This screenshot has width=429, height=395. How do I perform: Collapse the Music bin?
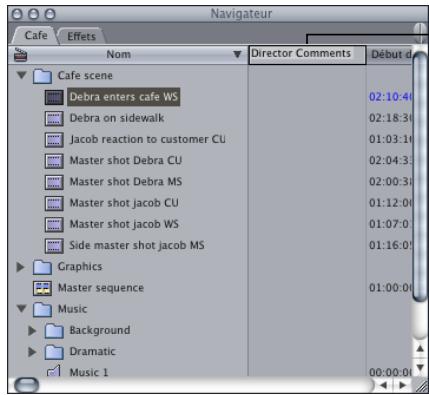click(x=22, y=309)
